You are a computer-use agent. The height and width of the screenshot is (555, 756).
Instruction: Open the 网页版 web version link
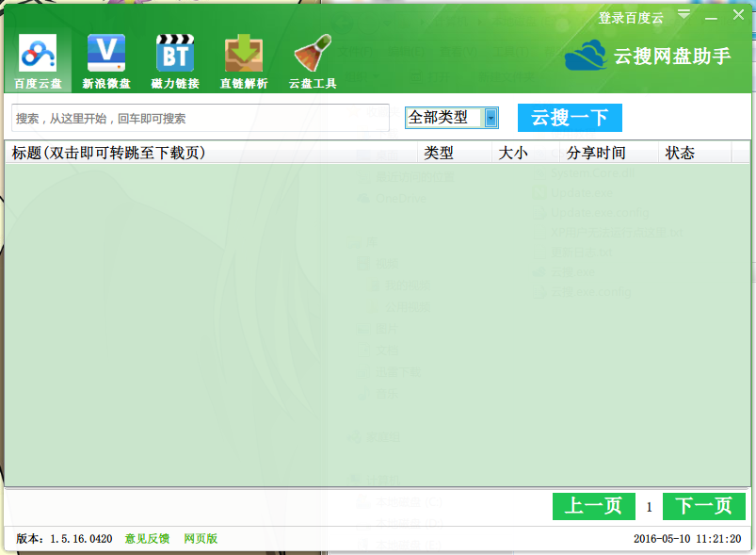click(x=201, y=539)
